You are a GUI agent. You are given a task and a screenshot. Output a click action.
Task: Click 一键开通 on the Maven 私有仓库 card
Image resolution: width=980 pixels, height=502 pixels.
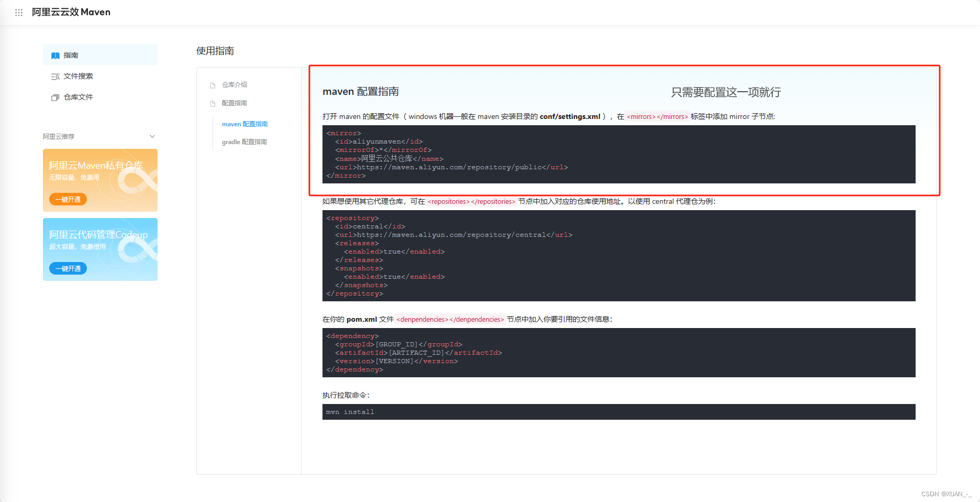[x=68, y=199]
